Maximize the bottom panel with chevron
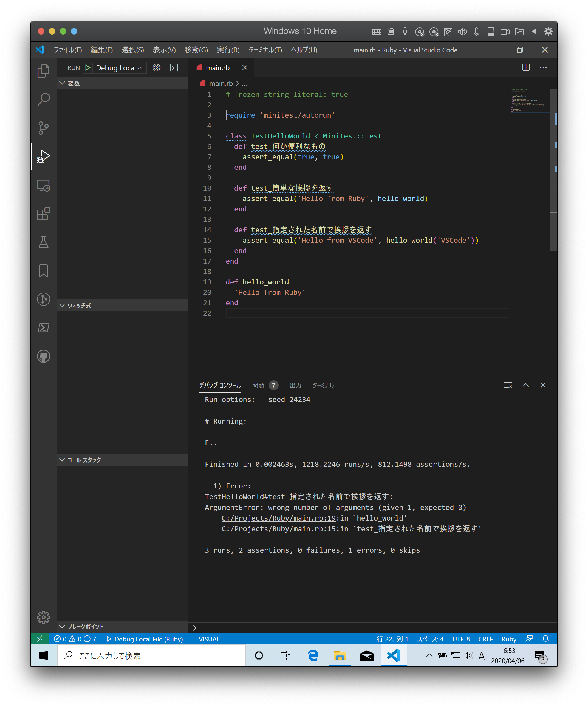 coord(526,385)
